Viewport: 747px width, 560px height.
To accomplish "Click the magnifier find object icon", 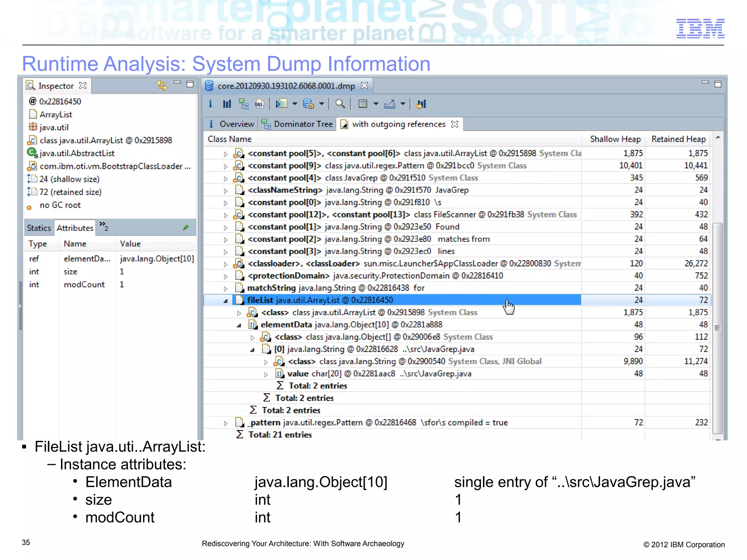I will 340,104.
